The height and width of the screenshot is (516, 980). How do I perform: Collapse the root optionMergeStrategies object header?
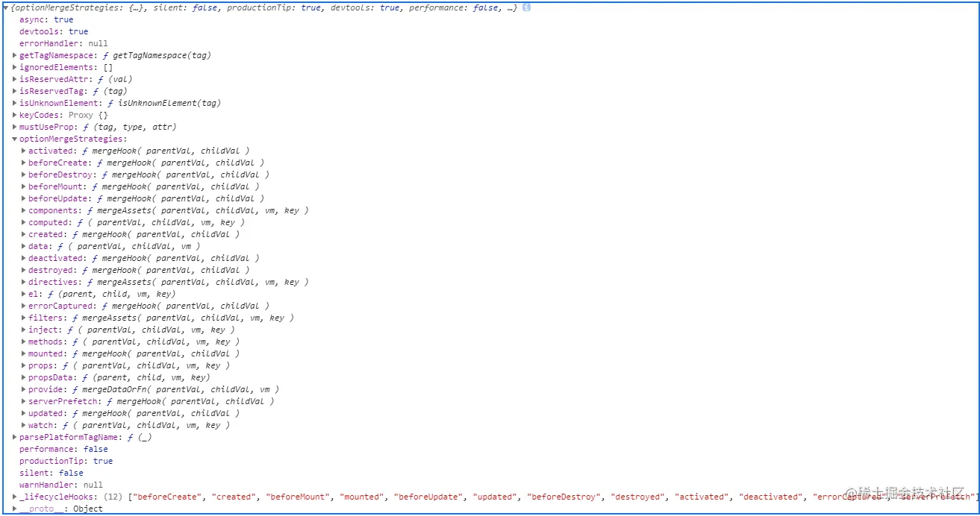[x=5, y=7]
